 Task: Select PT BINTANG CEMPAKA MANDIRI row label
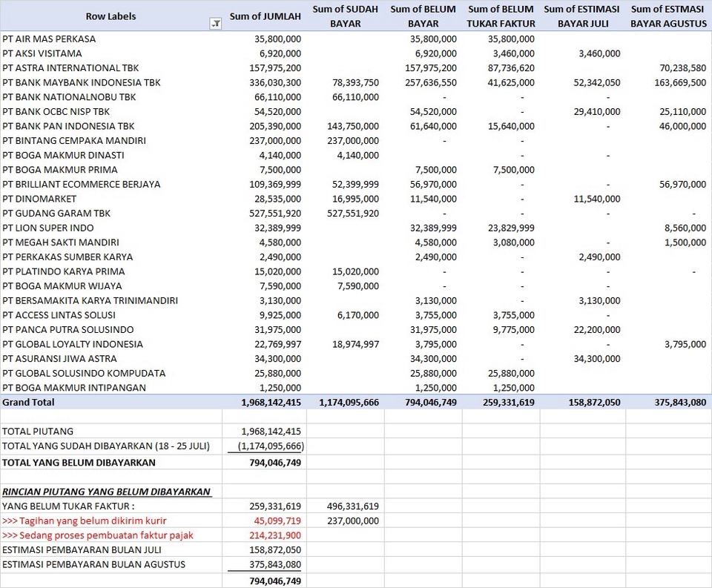point(74,141)
